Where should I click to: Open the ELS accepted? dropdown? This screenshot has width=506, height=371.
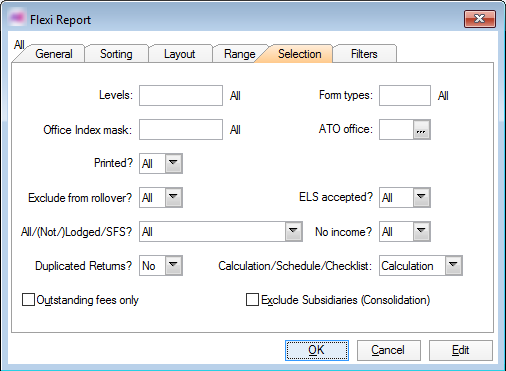point(422,197)
